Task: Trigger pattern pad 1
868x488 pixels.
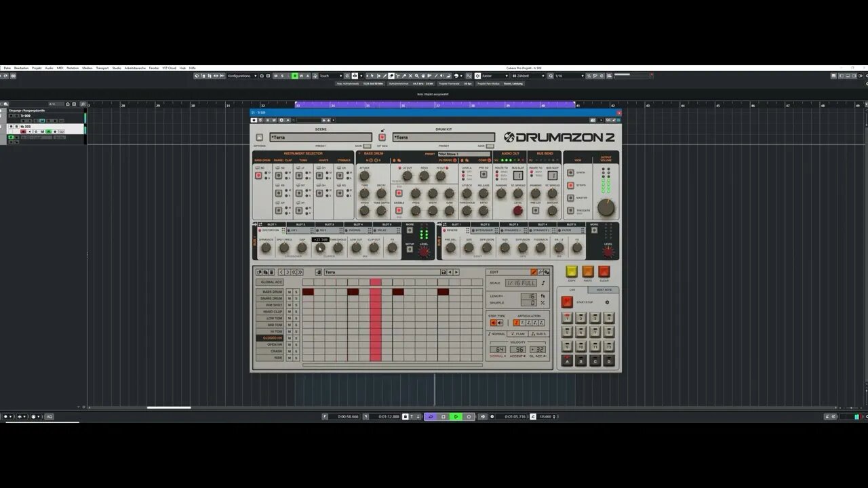Action: point(567,318)
